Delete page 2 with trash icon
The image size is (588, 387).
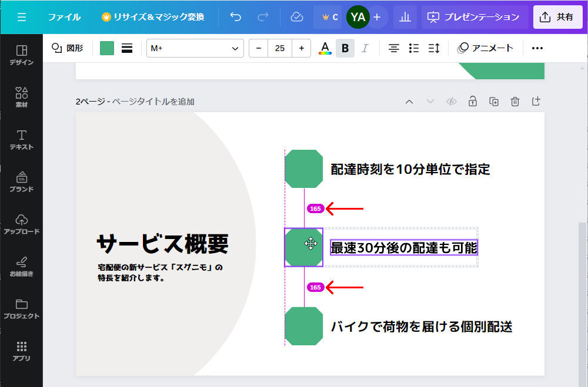click(515, 102)
